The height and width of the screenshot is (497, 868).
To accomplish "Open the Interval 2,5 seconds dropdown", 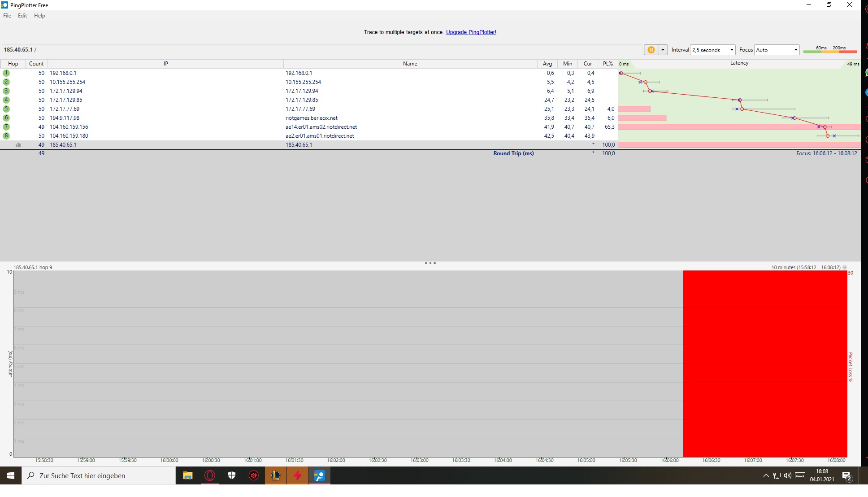I will [713, 50].
